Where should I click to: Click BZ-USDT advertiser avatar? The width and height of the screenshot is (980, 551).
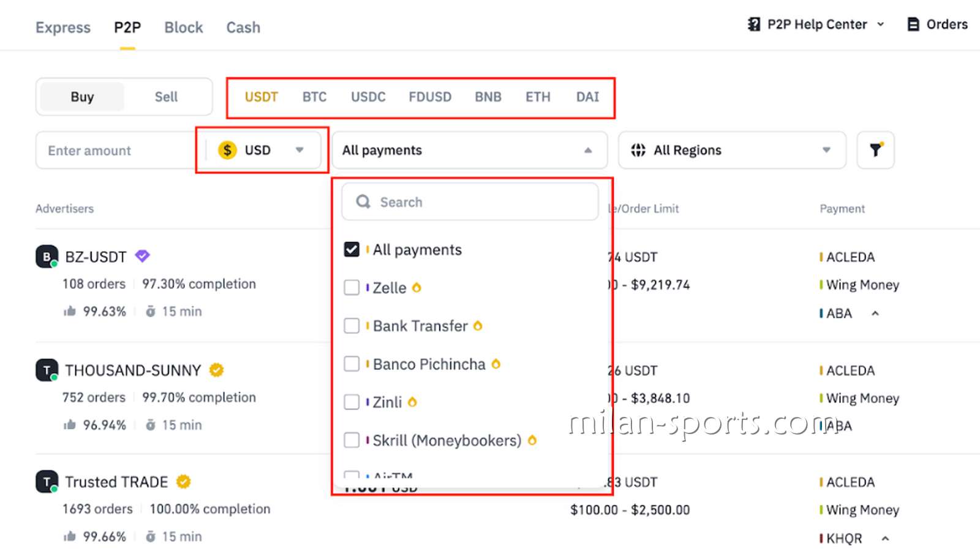(x=47, y=257)
